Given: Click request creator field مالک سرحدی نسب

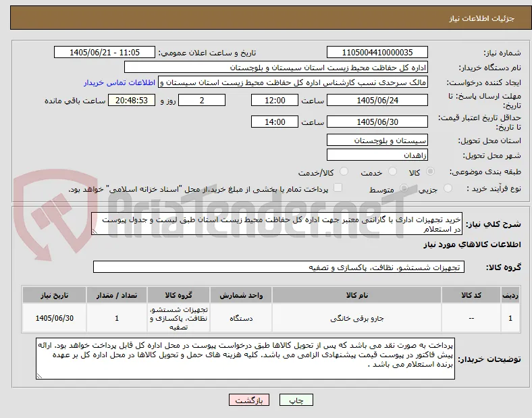Looking at the screenshot, I should (x=293, y=82).
